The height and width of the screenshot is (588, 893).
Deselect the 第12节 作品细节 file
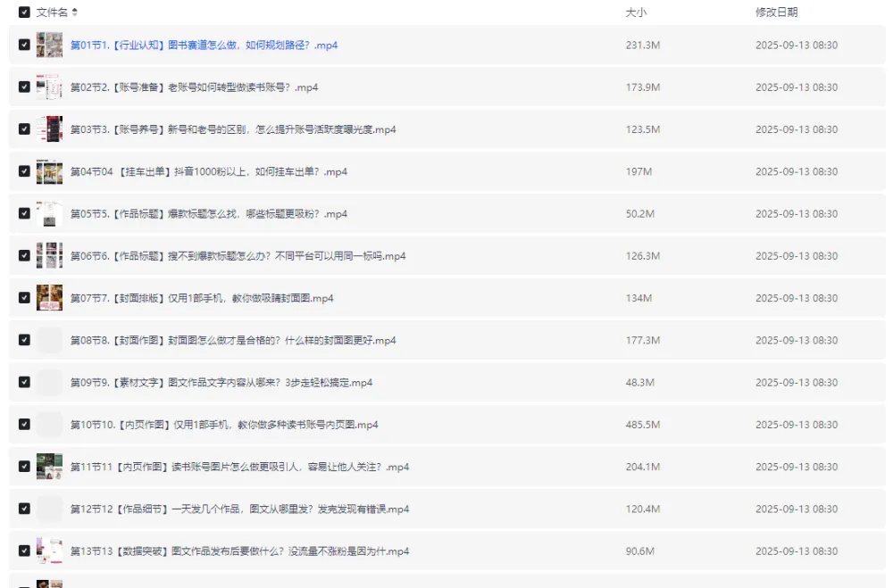point(26,509)
